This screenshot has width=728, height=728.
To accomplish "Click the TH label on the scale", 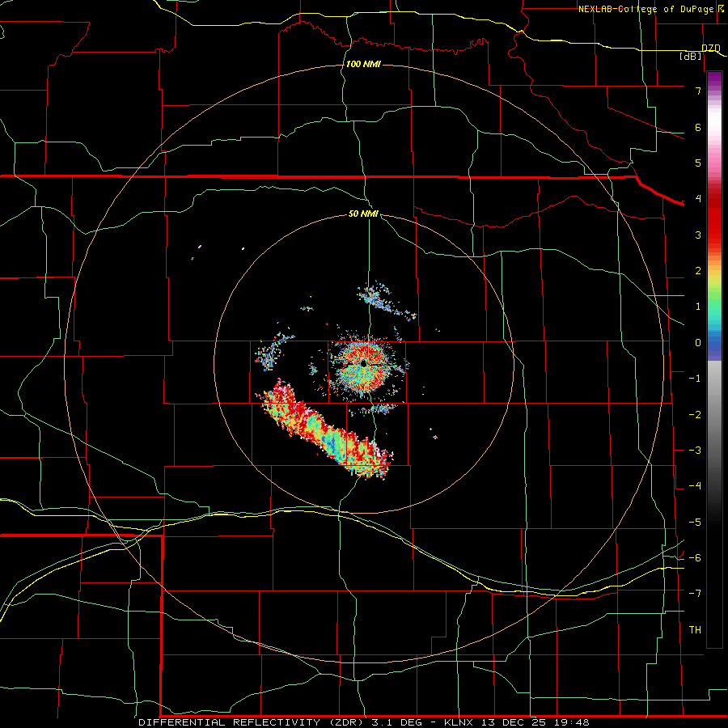I will point(695,630).
